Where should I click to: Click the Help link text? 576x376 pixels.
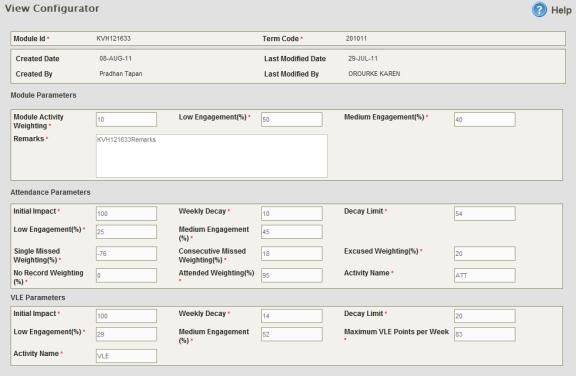click(561, 10)
